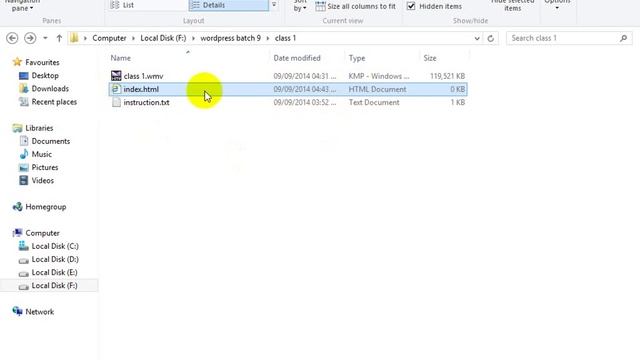The height and width of the screenshot is (360, 640).
Task: Focus the Search class 1 field
Action: click(569, 38)
